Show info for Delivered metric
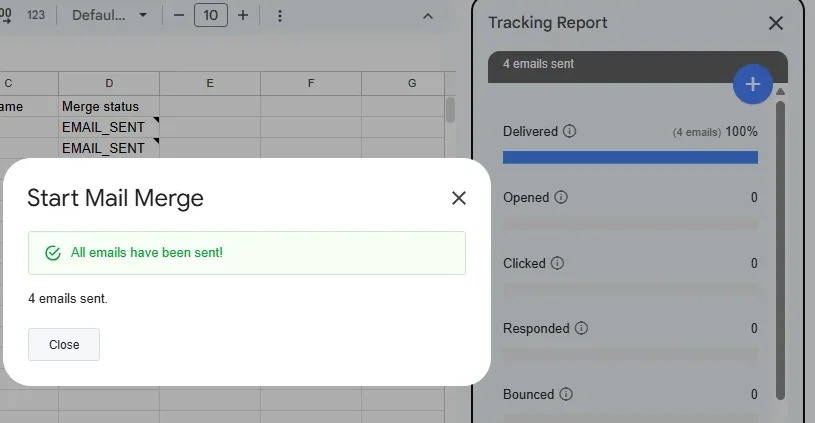The image size is (815, 423). 570,131
